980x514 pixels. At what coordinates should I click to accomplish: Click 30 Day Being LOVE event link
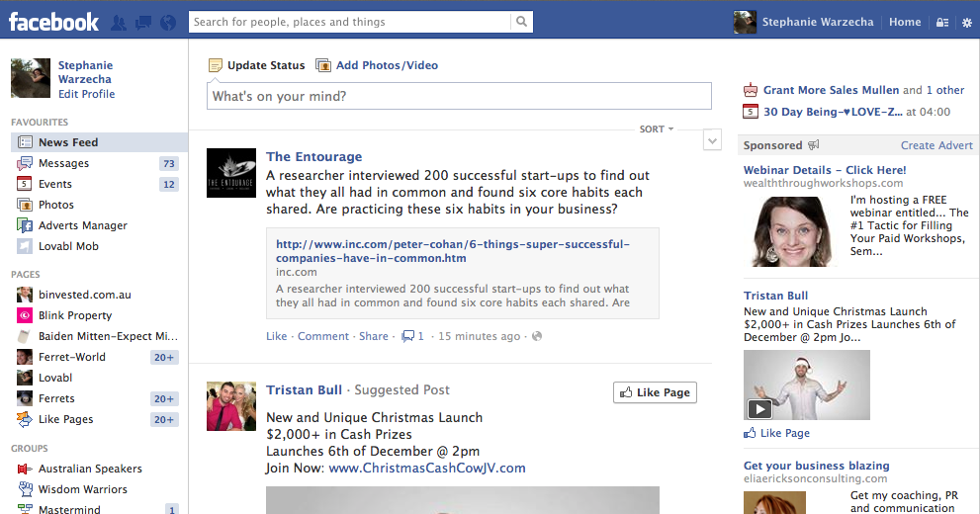(833, 112)
